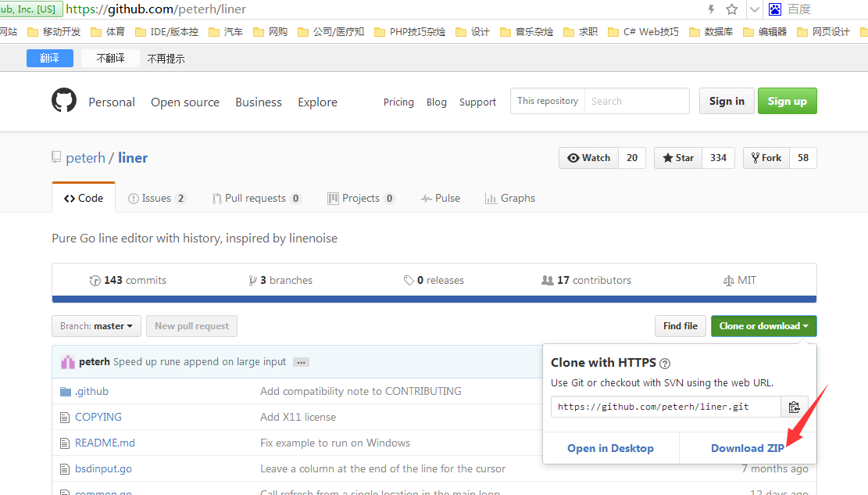Viewport: 868px width, 495px height.
Task: Click Open in Desktop link
Action: coord(610,448)
